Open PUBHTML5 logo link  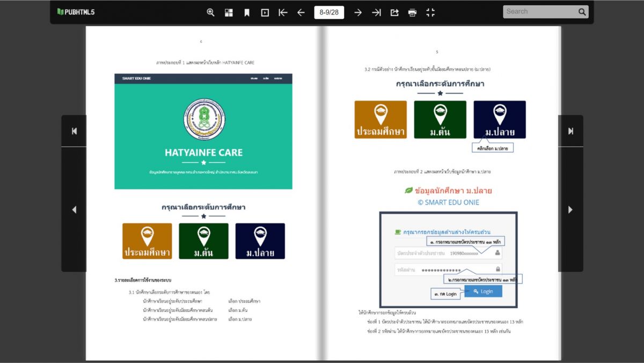point(76,12)
